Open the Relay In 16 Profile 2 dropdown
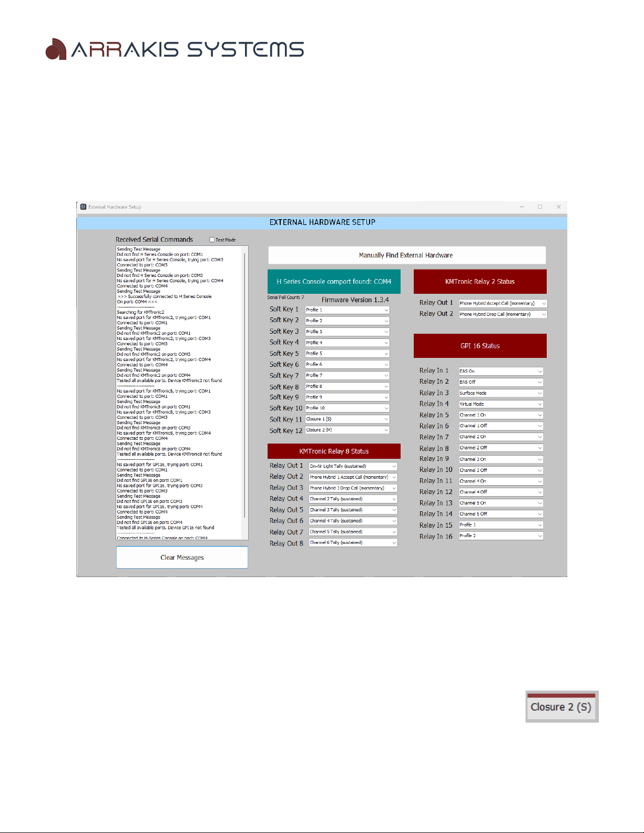The image size is (644, 833). 500,536
